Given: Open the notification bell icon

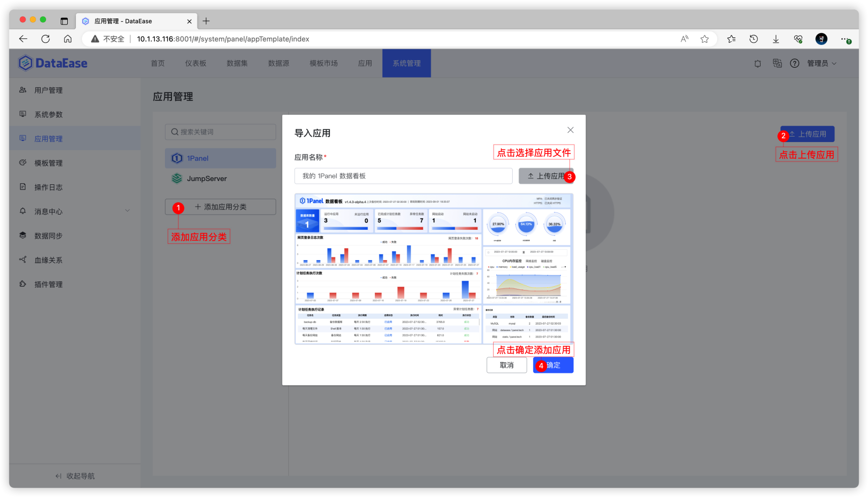Looking at the screenshot, I should point(758,63).
